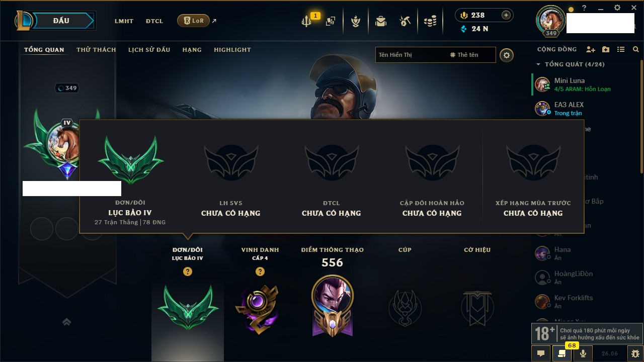Screen dimensions: 644x362
Task: Open the Collection backpack icon
Action: [381, 21]
